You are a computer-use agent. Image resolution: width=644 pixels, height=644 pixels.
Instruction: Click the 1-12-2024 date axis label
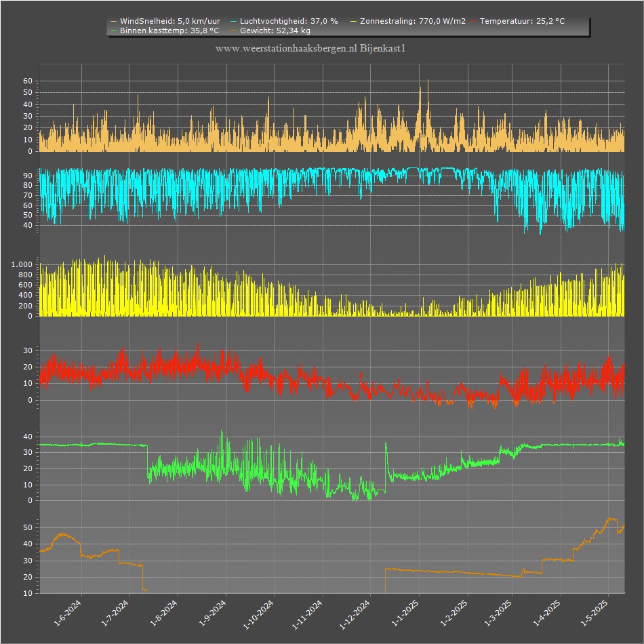[355, 614]
